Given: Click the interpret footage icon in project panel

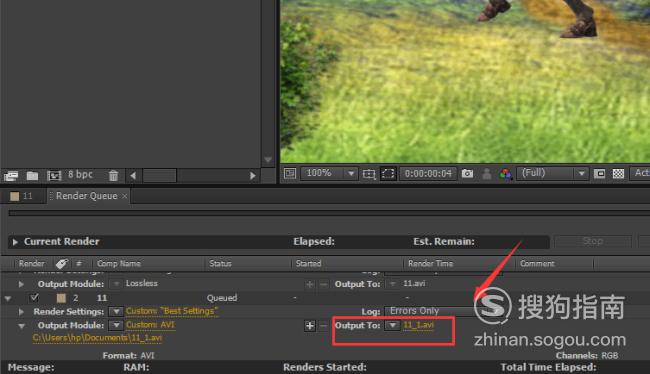Looking at the screenshot, I should click(x=11, y=176).
